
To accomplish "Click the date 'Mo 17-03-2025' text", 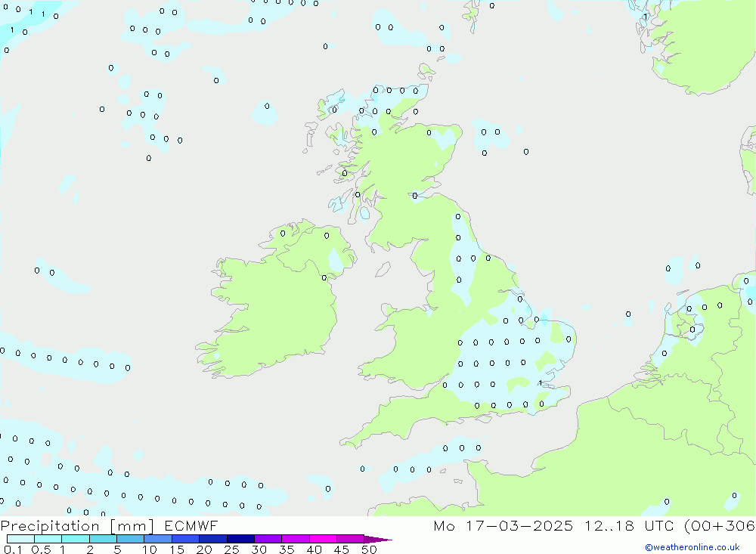I will 503,525.
